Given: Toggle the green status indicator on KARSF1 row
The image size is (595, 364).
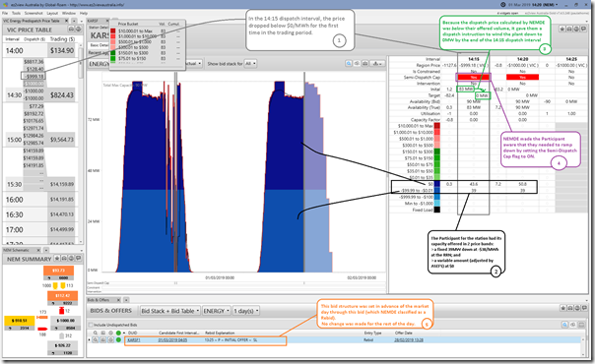Looking at the screenshot, I should (118, 340).
